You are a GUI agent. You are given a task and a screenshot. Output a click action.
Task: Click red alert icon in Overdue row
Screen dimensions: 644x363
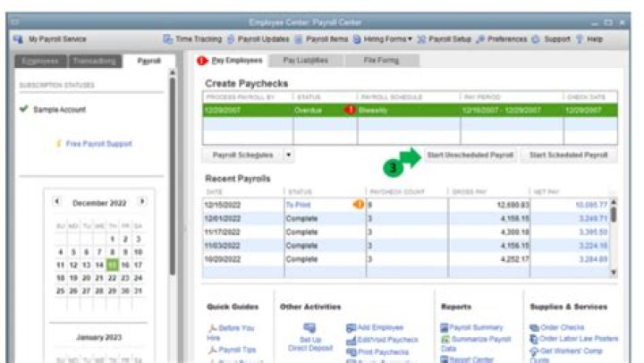(x=350, y=110)
